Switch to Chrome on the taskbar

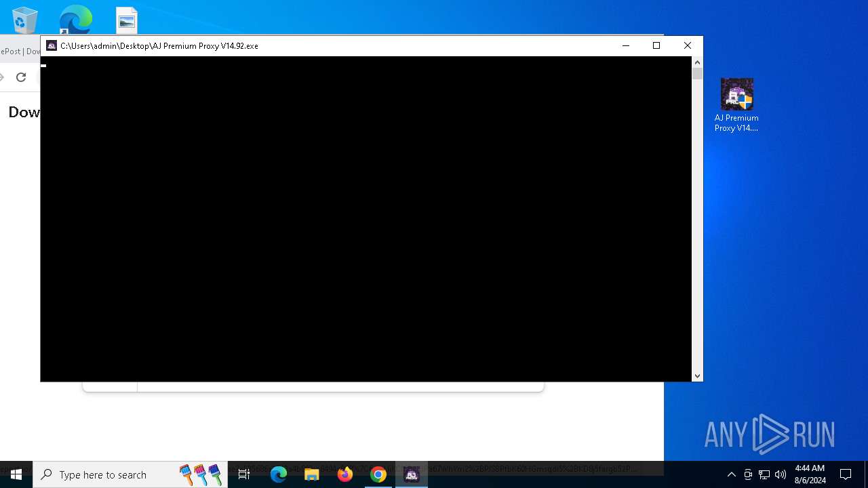coord(378,474)
